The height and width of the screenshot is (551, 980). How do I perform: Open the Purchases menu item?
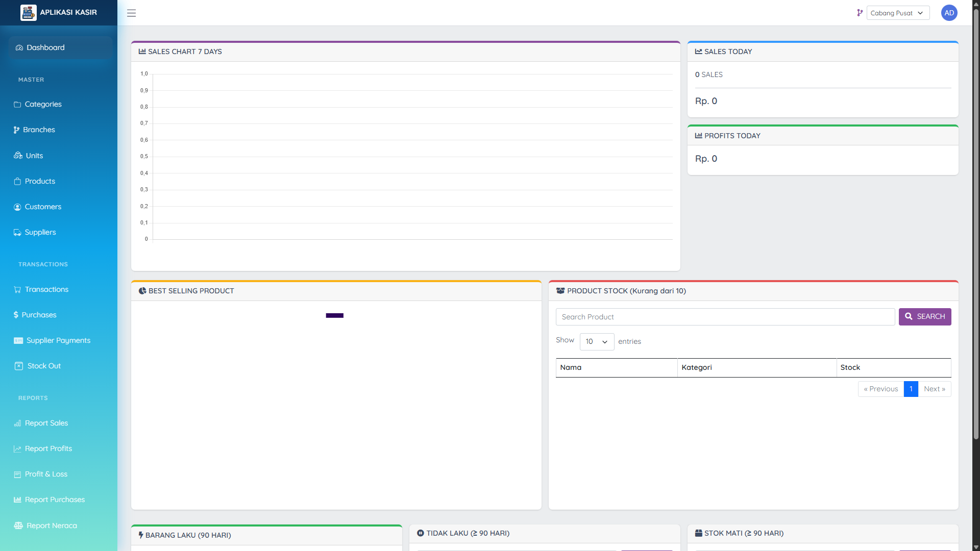pyautogui.click(x=39, y=315)
